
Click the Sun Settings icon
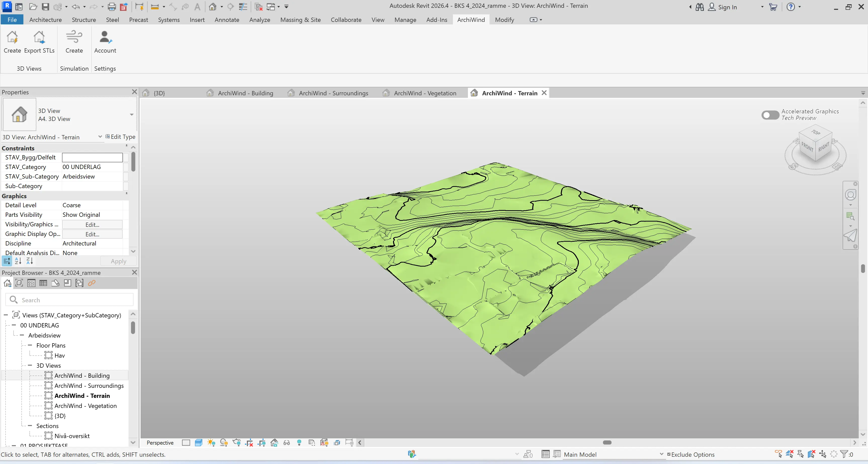[211, 442]
